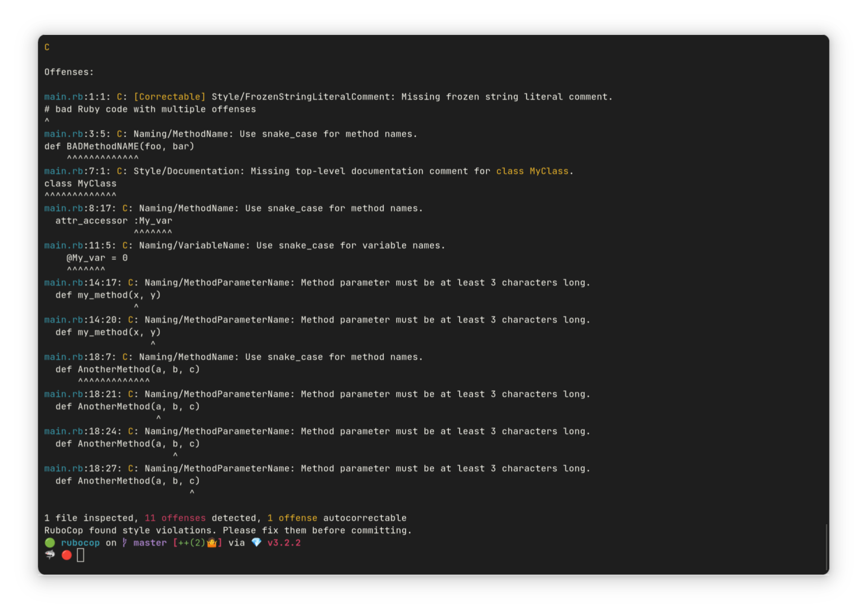
Task: Click the v3.2.2 Ruby version text
Action: 284,543
